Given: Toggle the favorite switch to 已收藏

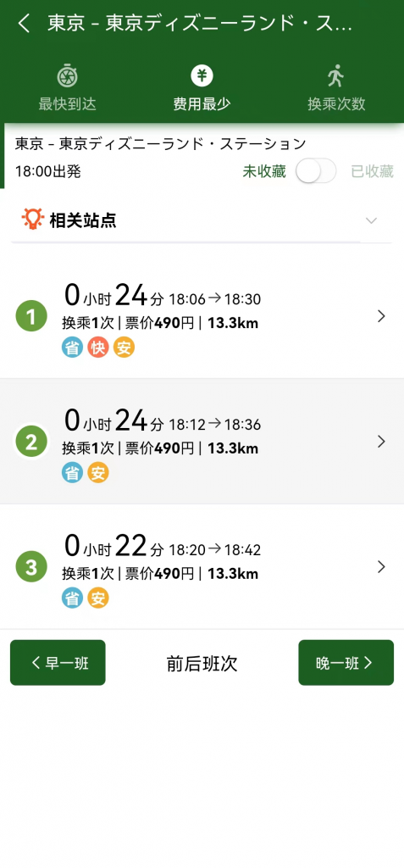Looking at the screenshot, I should pyautogui.click(x=315, y=171).
